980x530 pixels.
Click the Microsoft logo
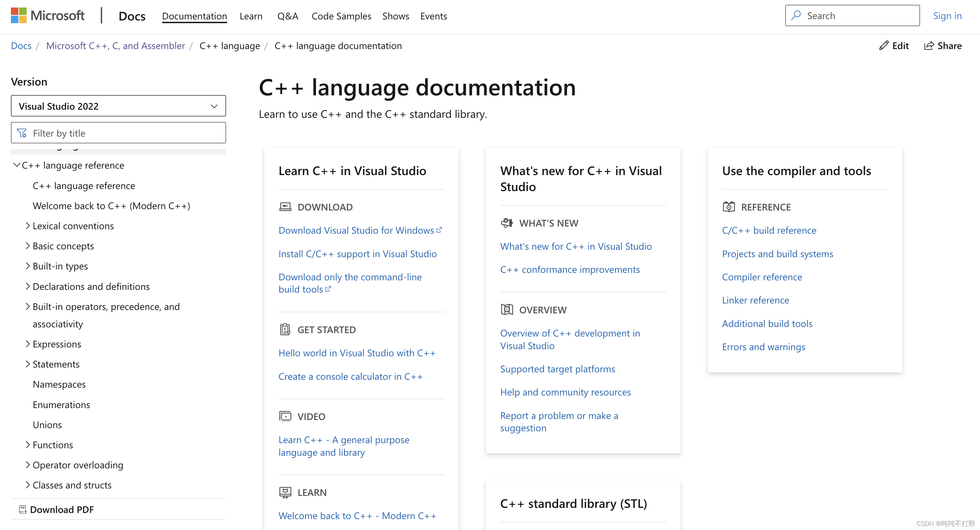point(47,16)
